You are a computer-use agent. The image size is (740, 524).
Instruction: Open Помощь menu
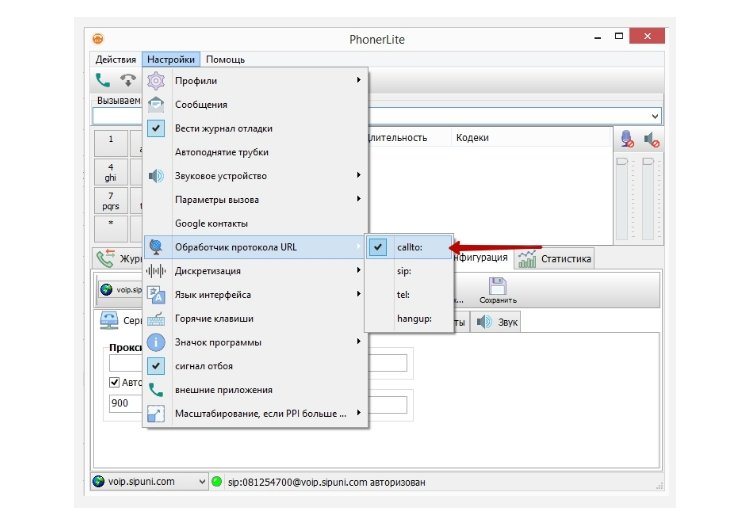(225, 59)
